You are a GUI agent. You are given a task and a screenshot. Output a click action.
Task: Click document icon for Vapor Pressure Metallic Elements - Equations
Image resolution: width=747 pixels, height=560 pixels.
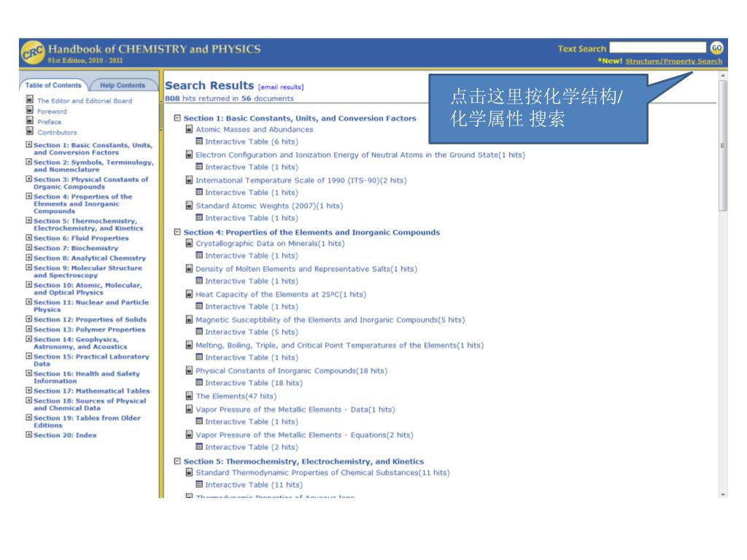point(189,435)
